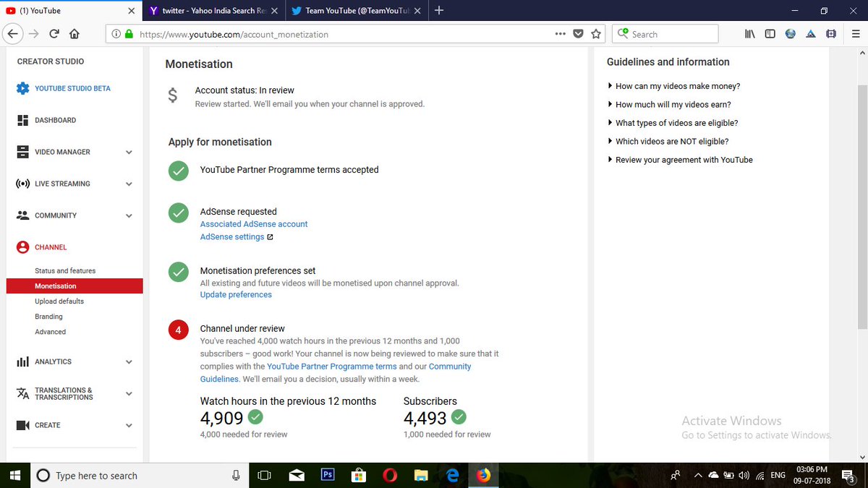Open Firefox hamburger menu
This screenshot has width=868, height=488.
855,34
